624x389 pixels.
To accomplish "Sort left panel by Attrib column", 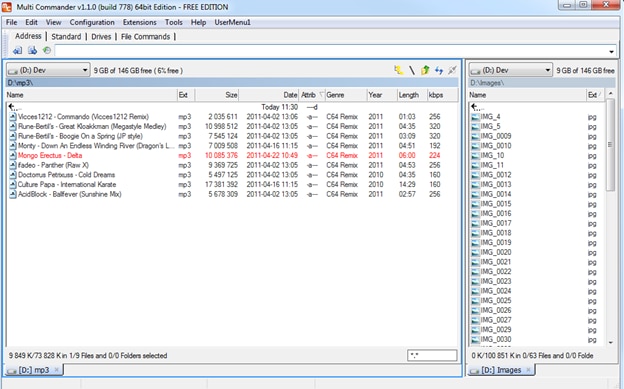I will (312, 95).
